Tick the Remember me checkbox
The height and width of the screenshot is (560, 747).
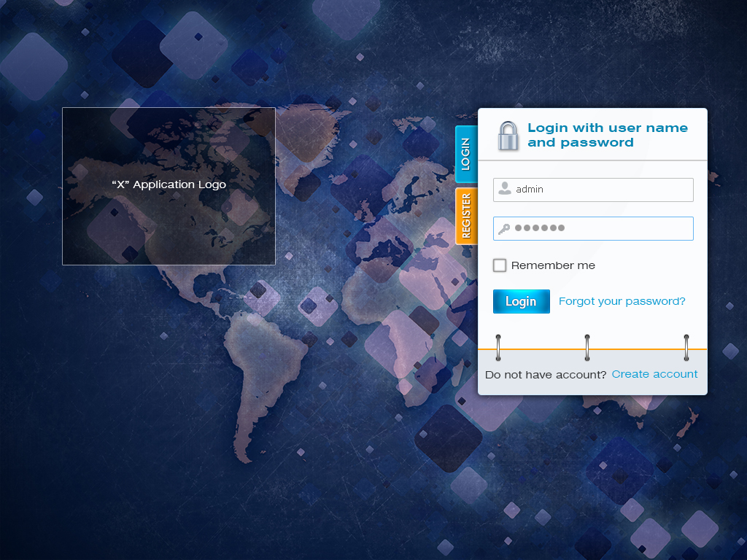pyautogui.click(x=499, y=265)
